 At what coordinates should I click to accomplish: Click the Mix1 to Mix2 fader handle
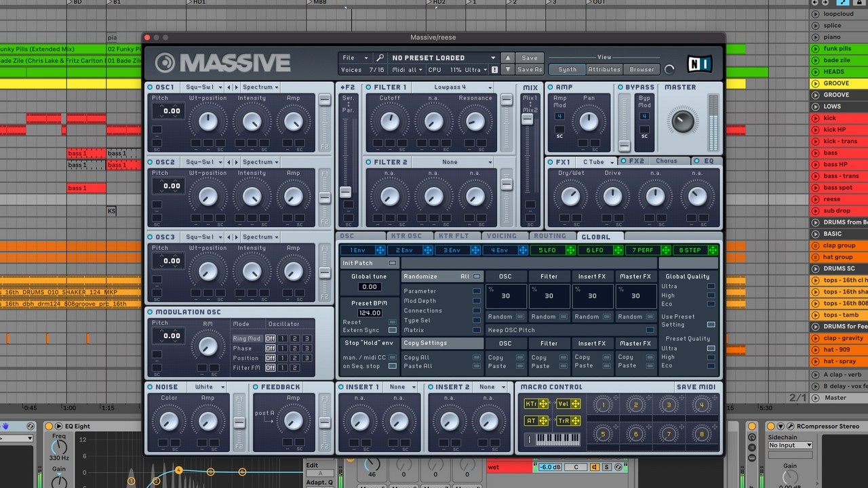pyautogui.click(x=527, y=119)
